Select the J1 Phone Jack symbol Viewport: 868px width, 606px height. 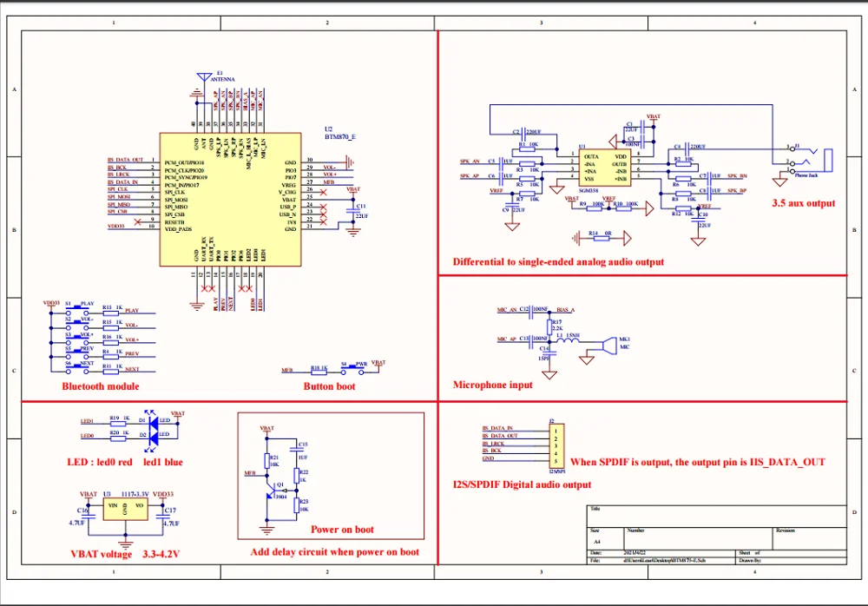pos(811,161)
